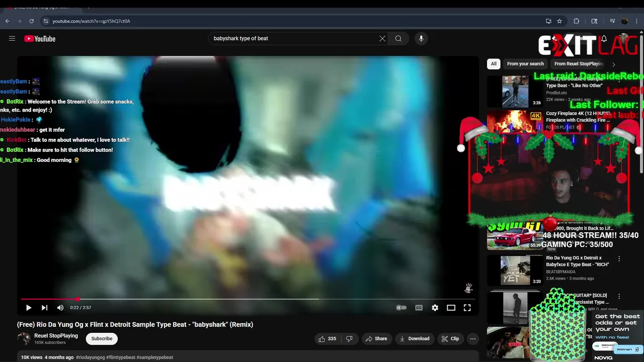Image resolution: width=644 pixels, height=362 pixels.
Task: Click the red 55:39 car video thumbnail
Action: [515, 236]
